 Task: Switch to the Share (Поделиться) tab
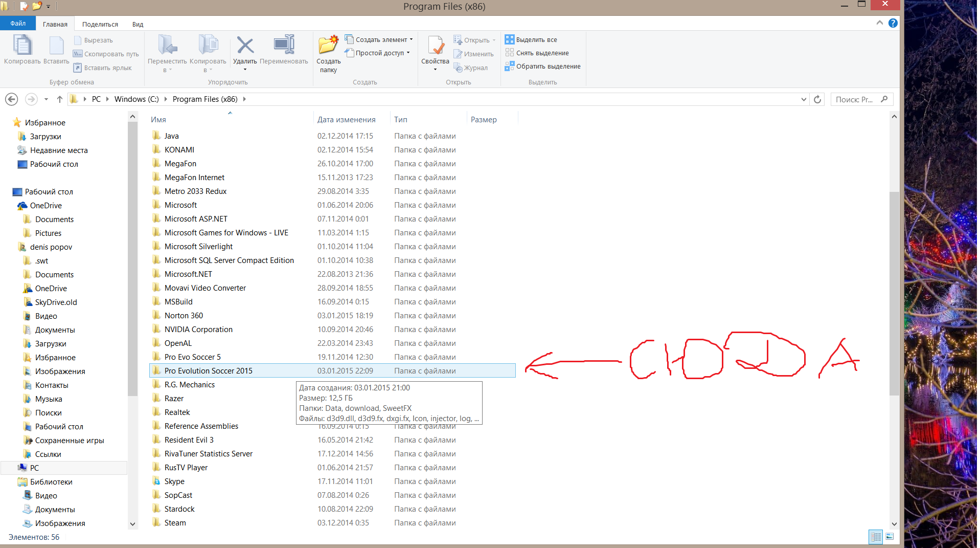[x=100, y=24]
